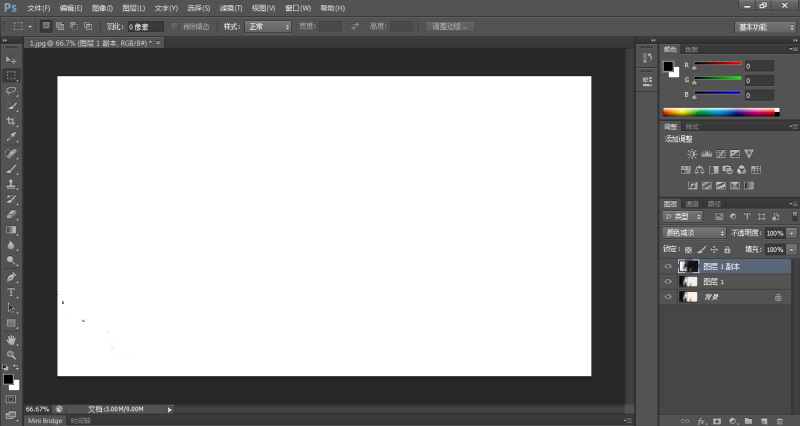Click the layer style fx icon
The image size is (800, 426).
[703, 421]
